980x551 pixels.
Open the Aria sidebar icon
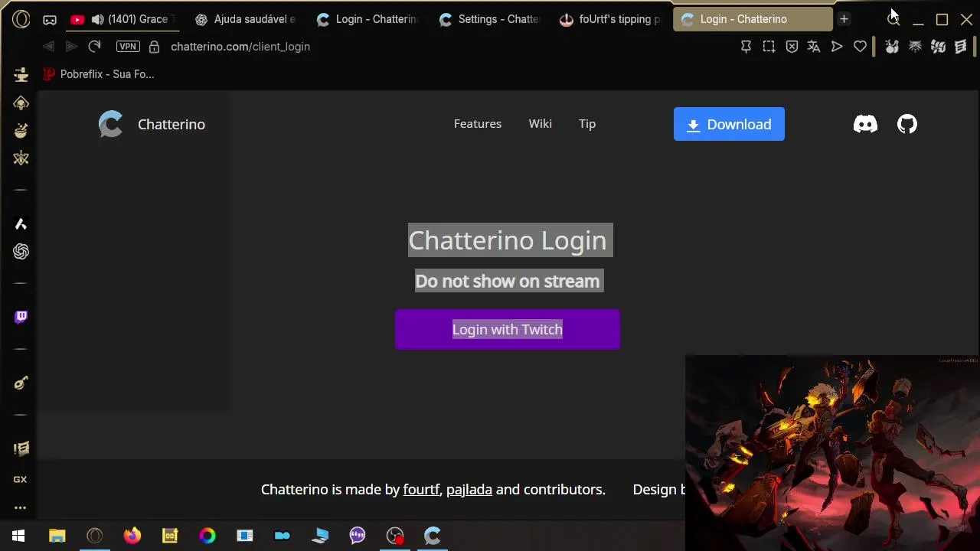21,223
